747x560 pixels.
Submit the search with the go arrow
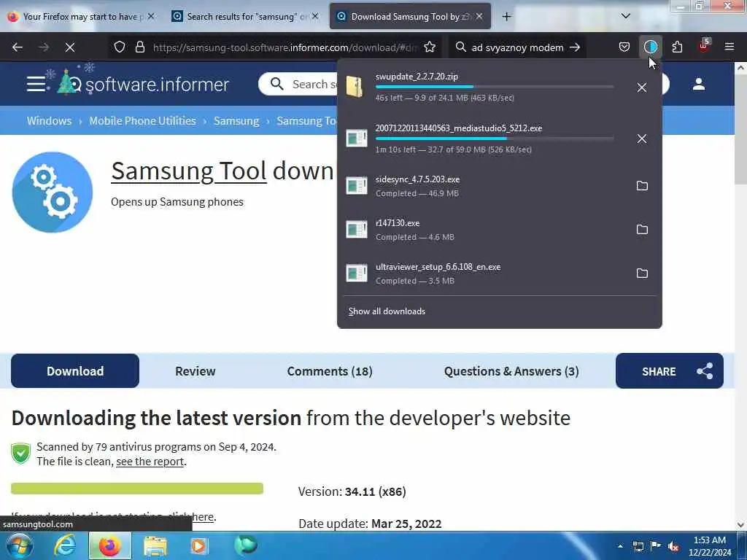[x=575, y=47]
